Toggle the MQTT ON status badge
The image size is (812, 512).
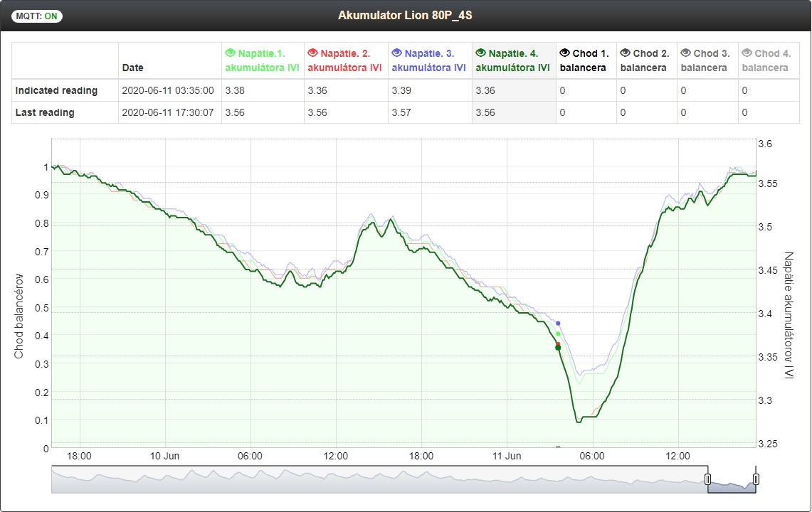(x=37, y=16)
